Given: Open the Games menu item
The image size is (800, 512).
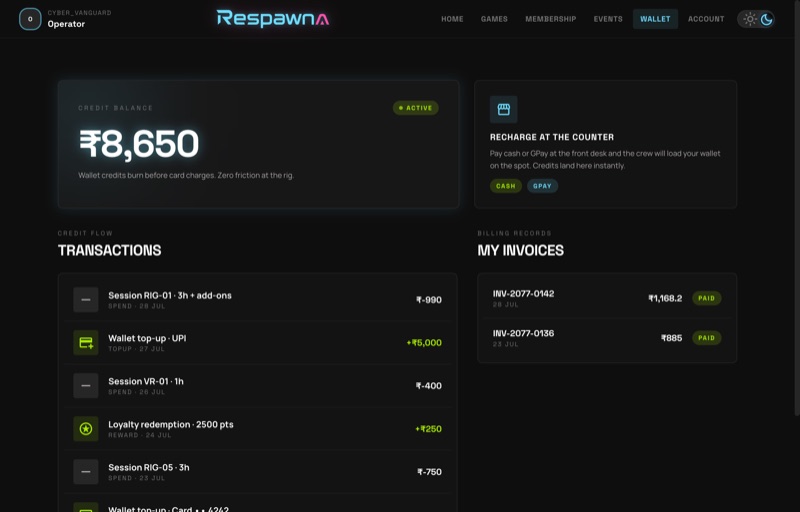Looking at the screenshot, I should [x=494, y=19].
